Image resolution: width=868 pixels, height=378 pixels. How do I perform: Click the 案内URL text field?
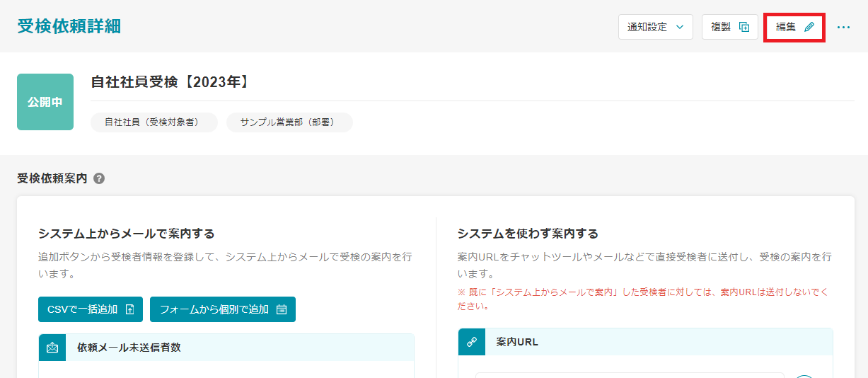point(630,374)
